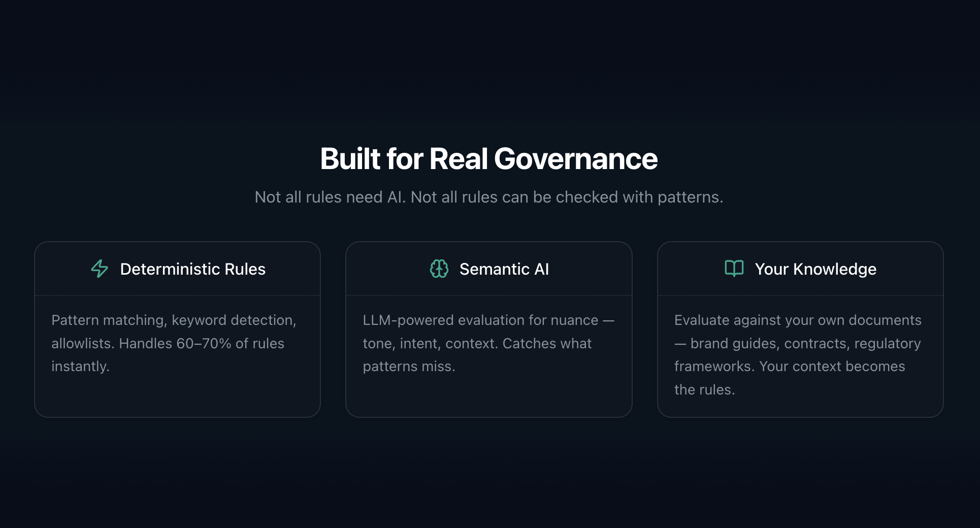
Task: Click the text "tone, intent, context."
Action: pos(430,344)
